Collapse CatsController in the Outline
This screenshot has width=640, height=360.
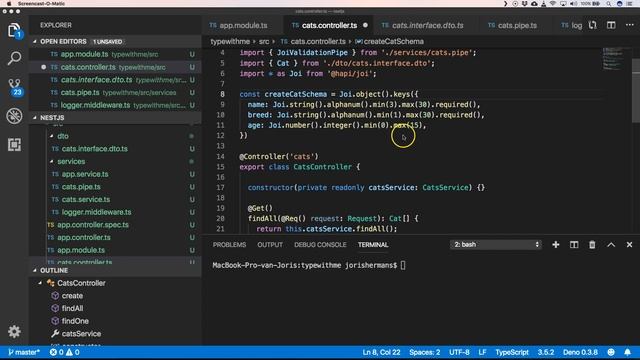click(40, 283)
